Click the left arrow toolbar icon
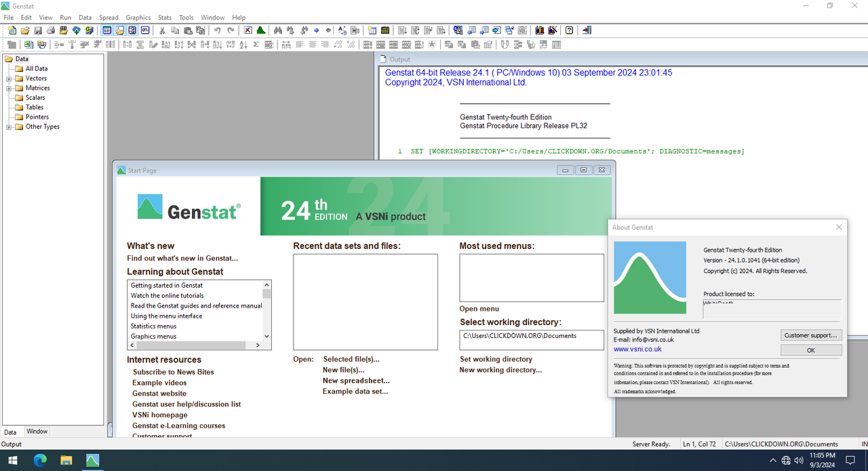This screenshot has width=868, height=471. pos(328,31)
